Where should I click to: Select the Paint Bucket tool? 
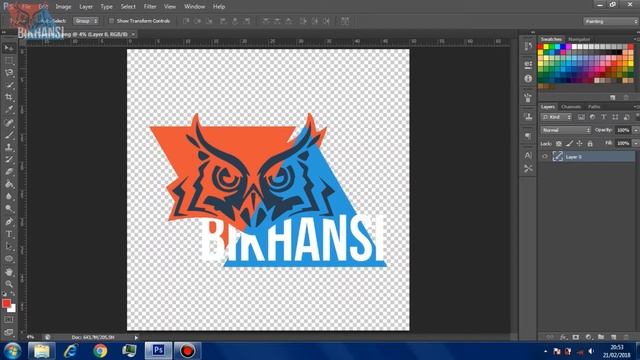[9, 184]
